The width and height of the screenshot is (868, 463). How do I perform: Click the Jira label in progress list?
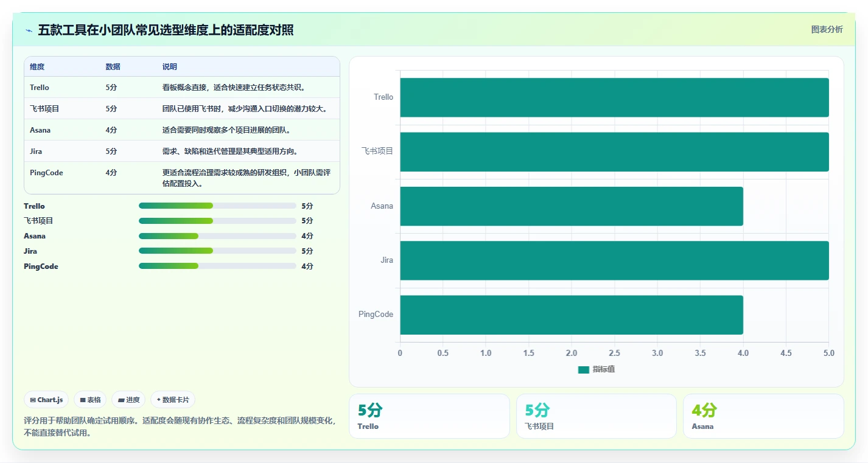point(30,251)
